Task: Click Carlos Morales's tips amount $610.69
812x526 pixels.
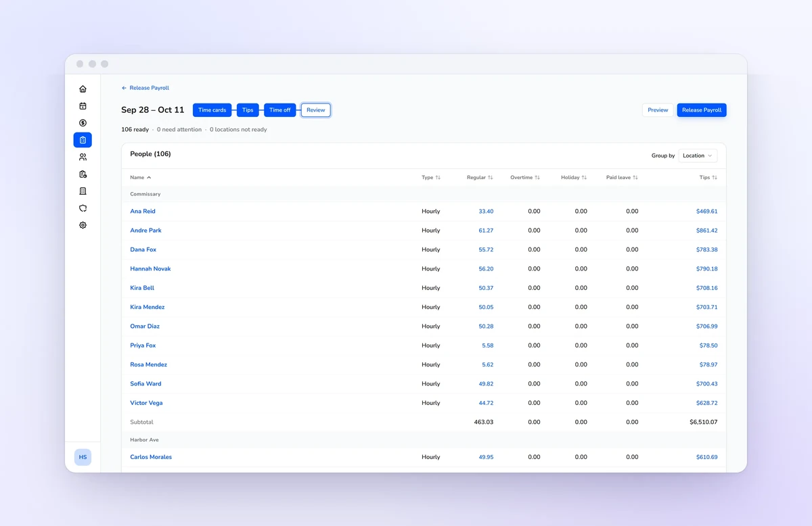Action: pos(707,457)
